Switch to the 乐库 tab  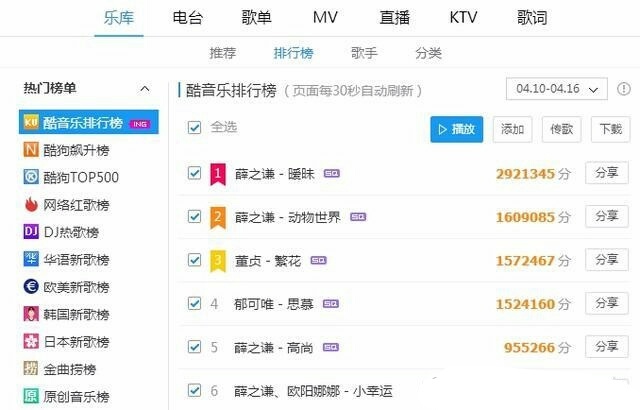tap(119, 18)
